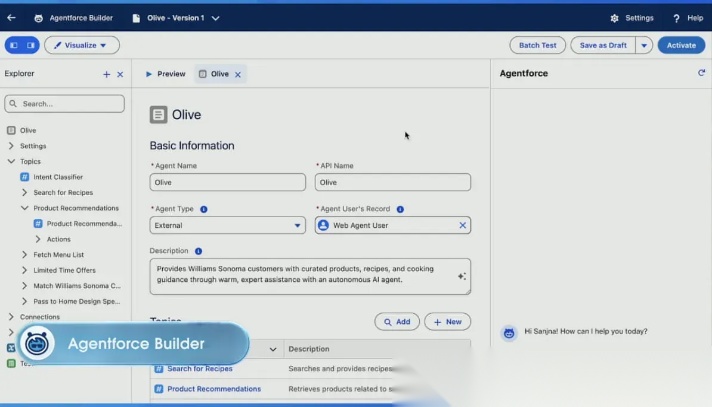The image size is (712, 407).
Task: Expand the Actions tree node
Action: coord(38,239)
